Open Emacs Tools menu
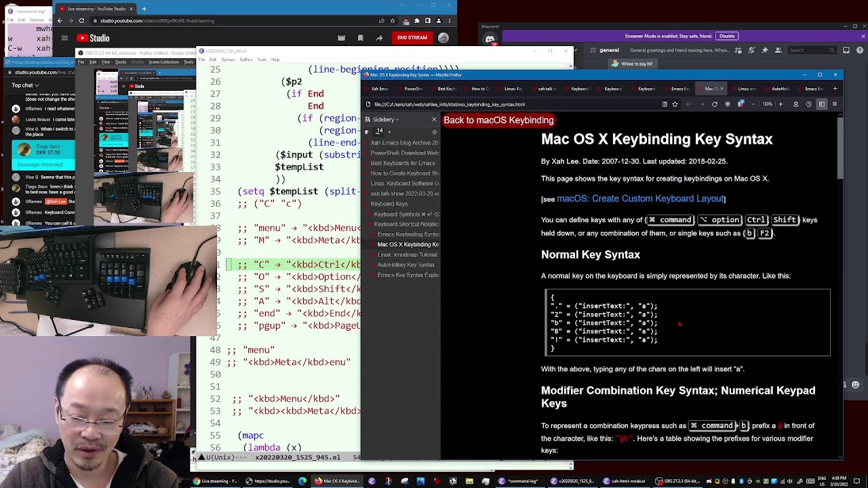This screenshot has width=868, height=488. coord(262,60)
